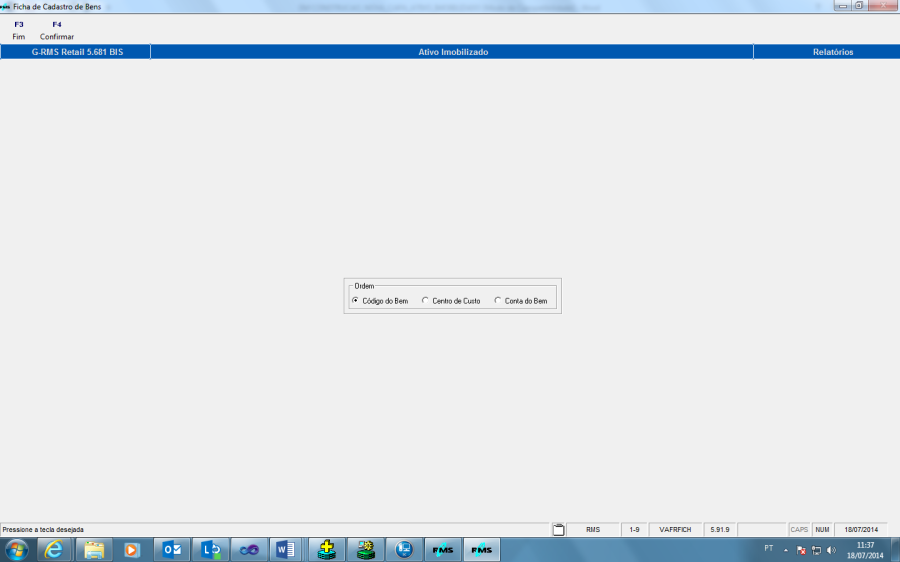Viewport: 900px width, 562px height.
Task: Open Lync from the taskbar
Action: [x=211, y=550]
